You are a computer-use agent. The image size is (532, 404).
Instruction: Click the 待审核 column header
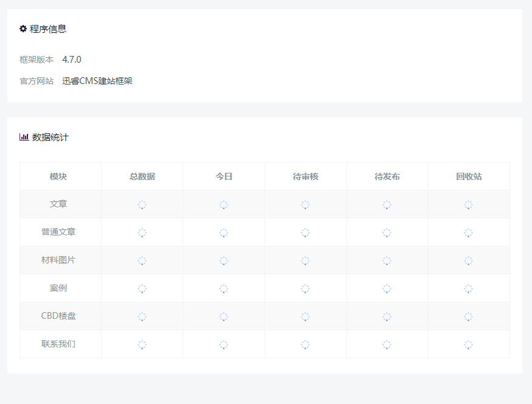[306, 176]
